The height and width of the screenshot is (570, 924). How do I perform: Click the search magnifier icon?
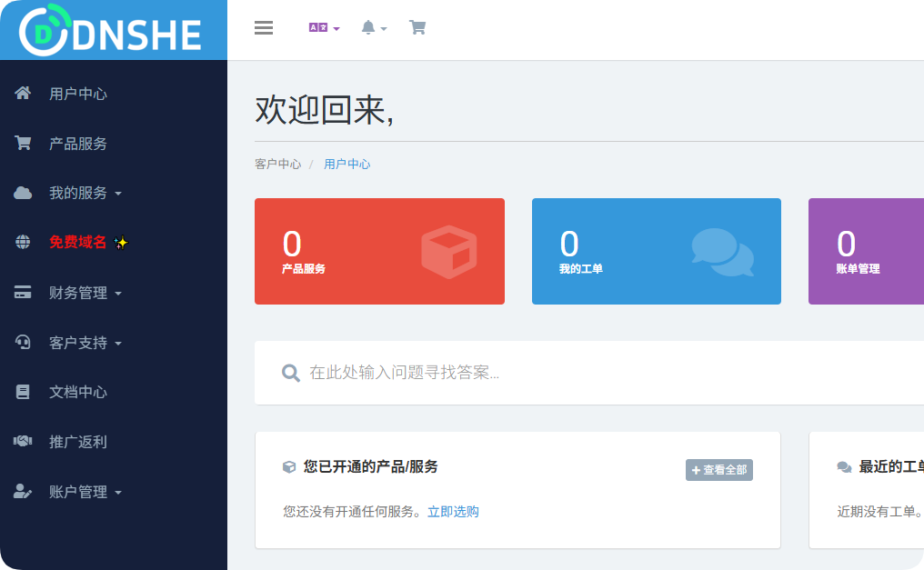coord(290,373)
